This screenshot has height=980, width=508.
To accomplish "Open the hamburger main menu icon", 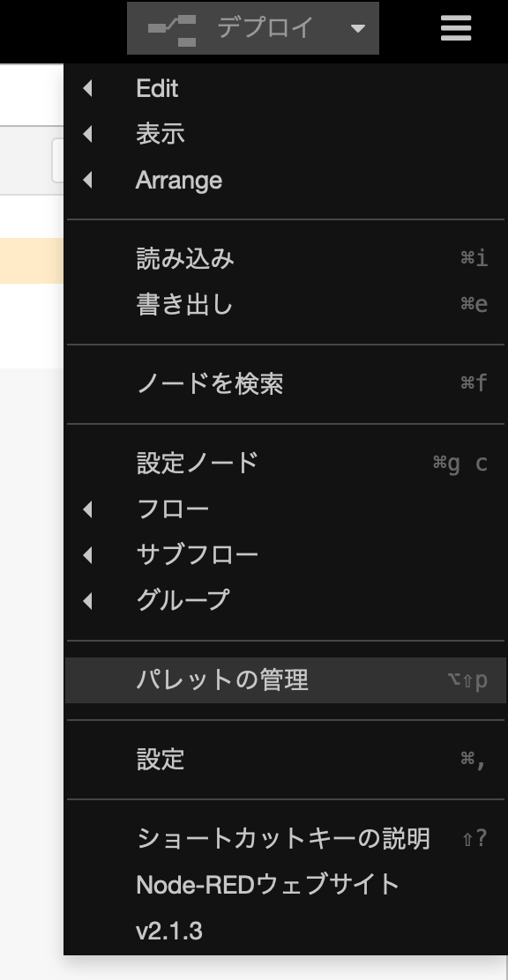I will pos(455,28).
